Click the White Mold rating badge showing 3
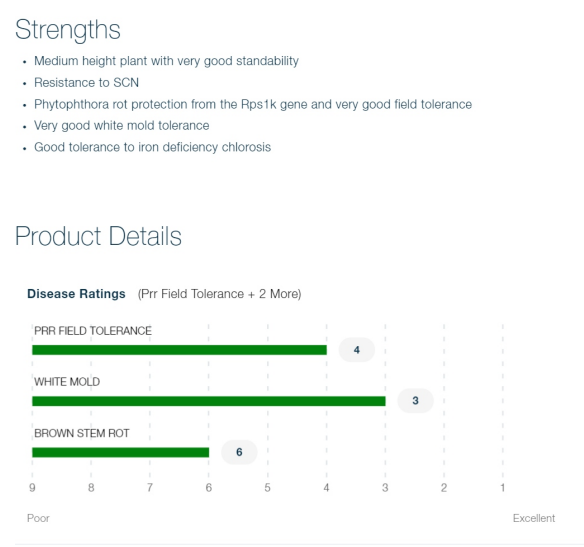 [416, 401]
